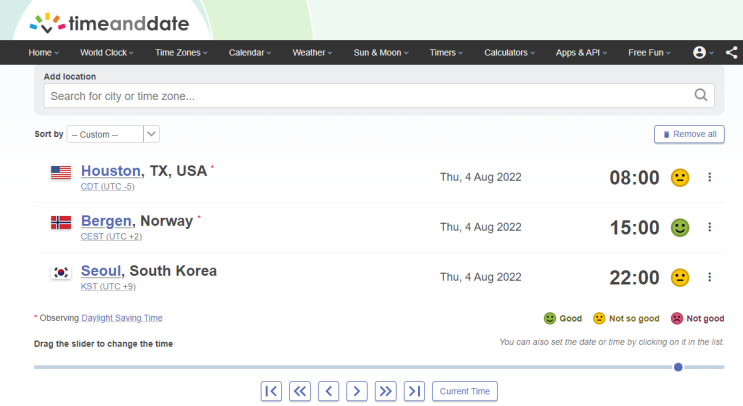Click the share icon in navbar
This screenshot has height=406, width=743.
pos(732,53)
